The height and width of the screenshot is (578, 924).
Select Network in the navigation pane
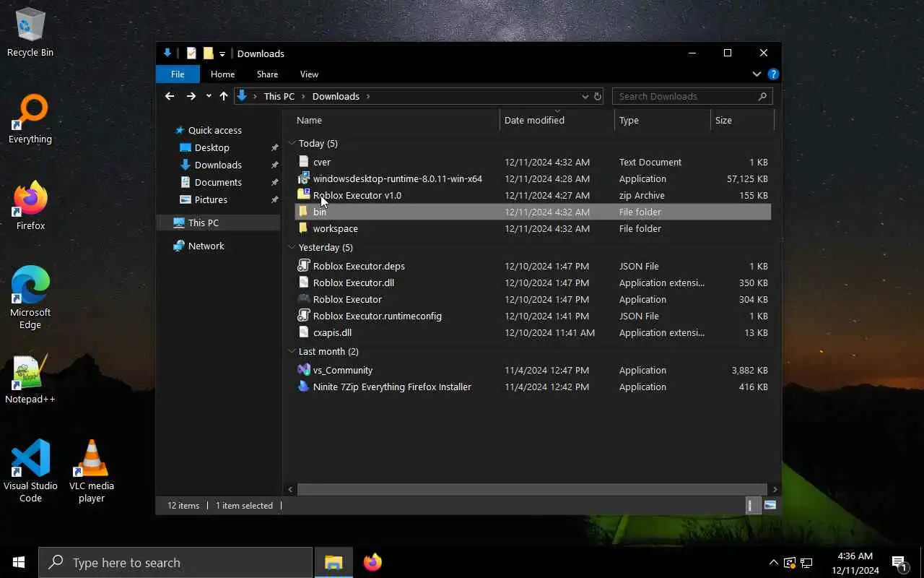pyautogui.click(x=206, y=246)
